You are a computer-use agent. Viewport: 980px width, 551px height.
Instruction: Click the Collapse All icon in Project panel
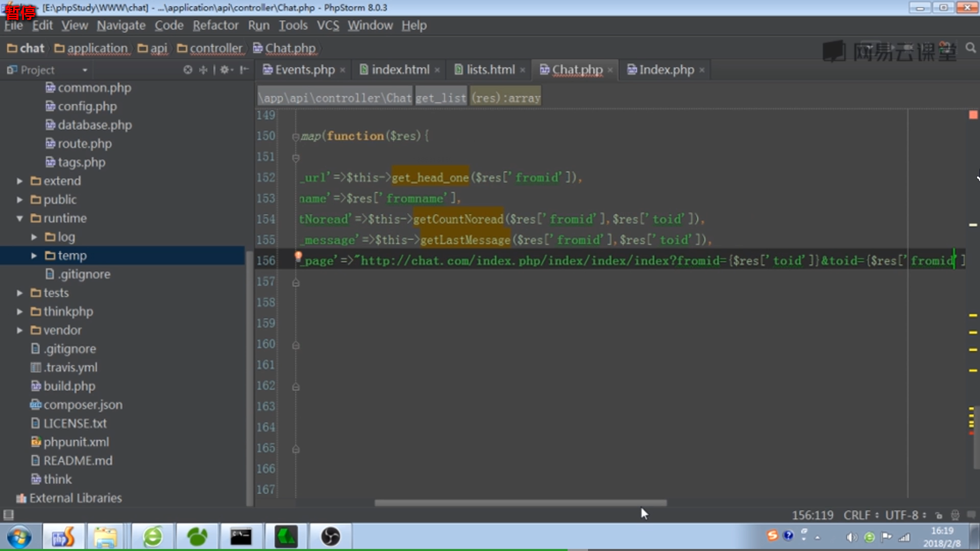[x=203, y=70]
